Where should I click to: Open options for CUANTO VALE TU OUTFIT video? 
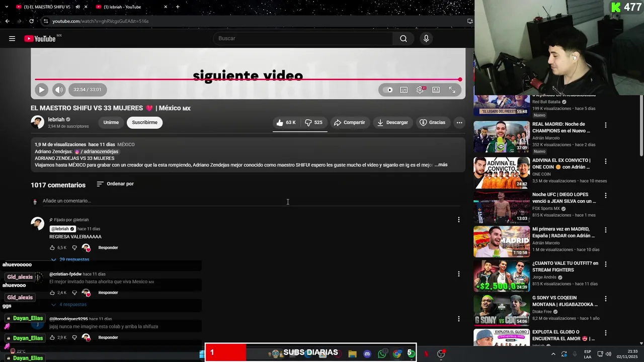click(606, 264)
